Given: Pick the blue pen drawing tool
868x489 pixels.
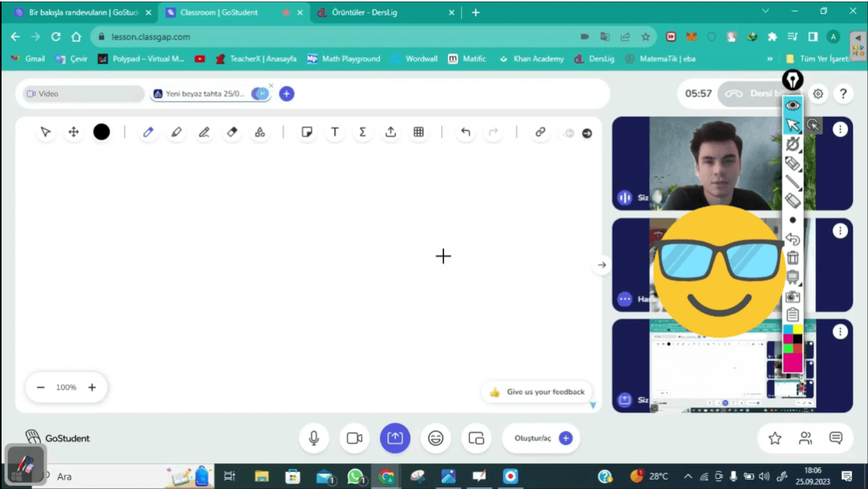Looking at the screenshot, I should click(148, 132).
